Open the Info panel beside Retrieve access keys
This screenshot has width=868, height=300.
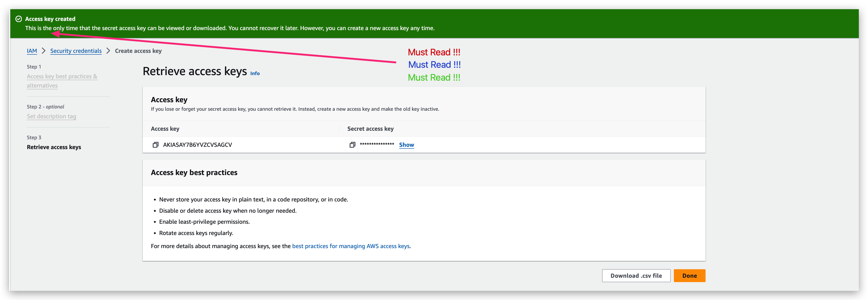pos(255,74)
